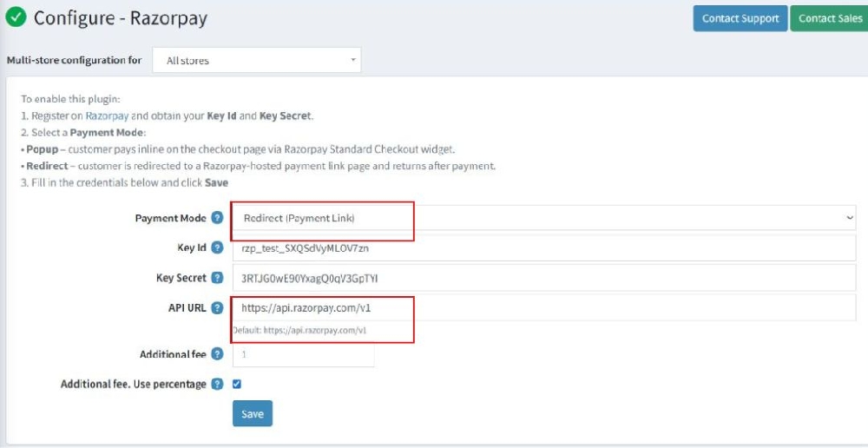Image resolution: width=868 pixels, height=448 pixels.
Task: Click the Multi-store configuration for label
Action: 74,60
